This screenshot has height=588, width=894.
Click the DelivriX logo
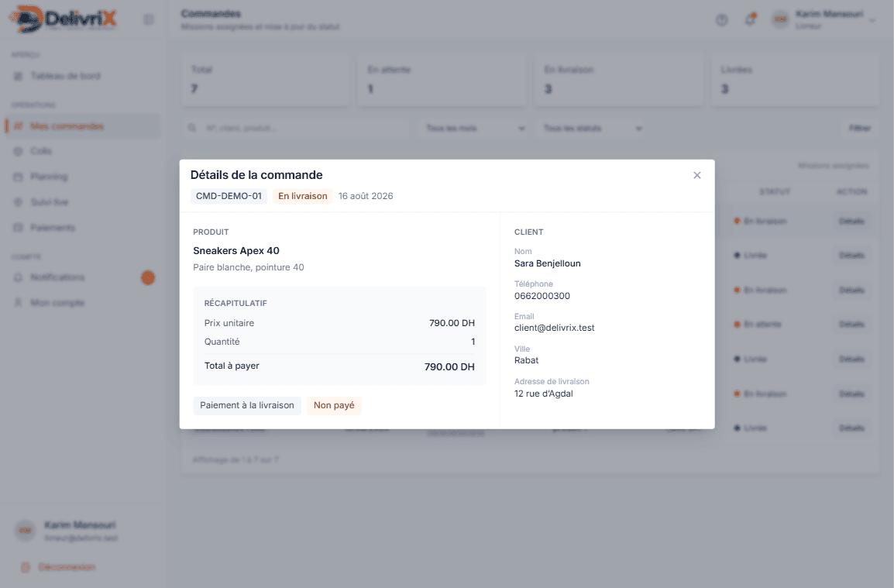[64, 19]
